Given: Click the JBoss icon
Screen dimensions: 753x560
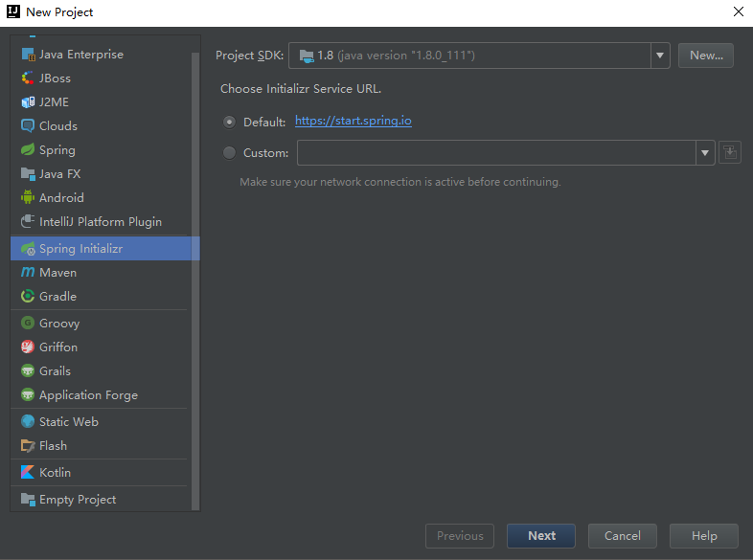Looking at the screenshot, I should pyautogui.click(x=28, y=78).
